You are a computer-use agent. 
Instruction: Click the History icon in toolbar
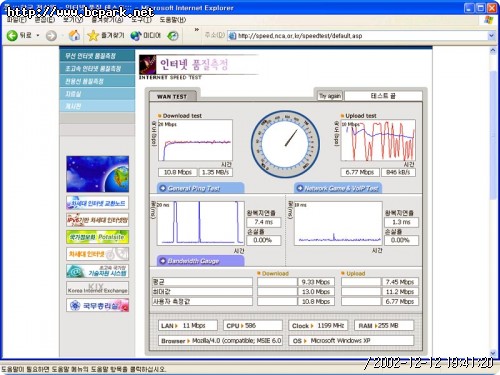(173, 36)
